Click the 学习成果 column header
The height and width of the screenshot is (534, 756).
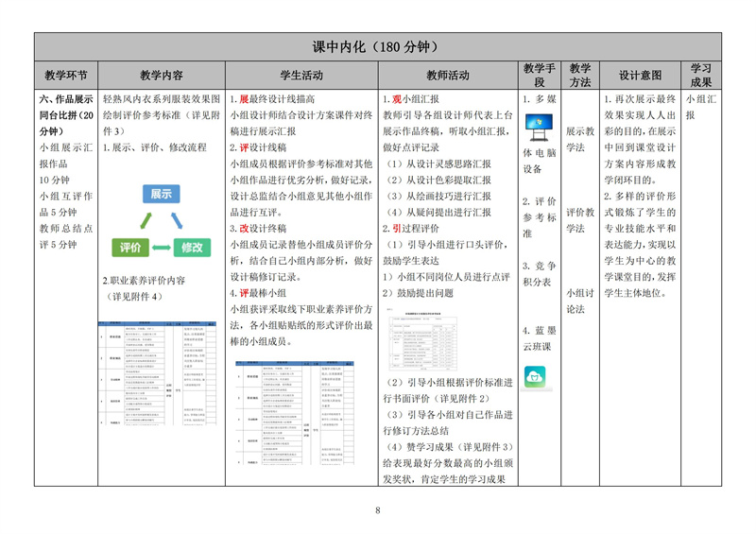[701, 76]
